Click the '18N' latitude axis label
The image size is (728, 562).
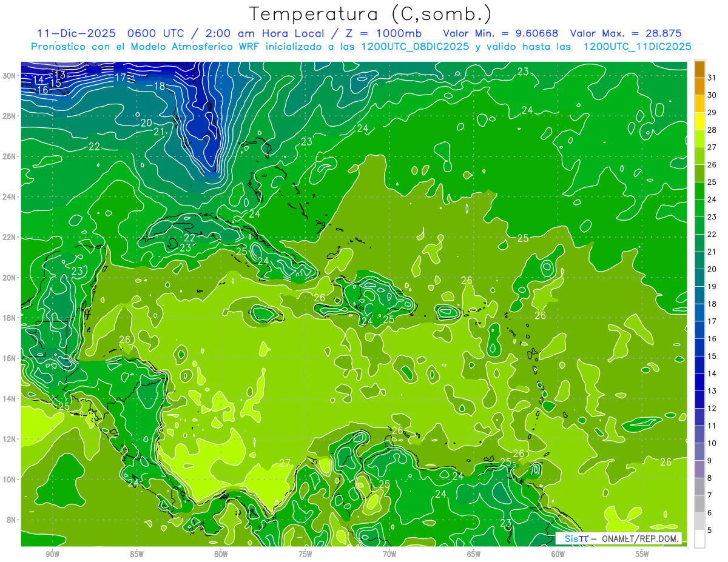(x=10, y=318)
